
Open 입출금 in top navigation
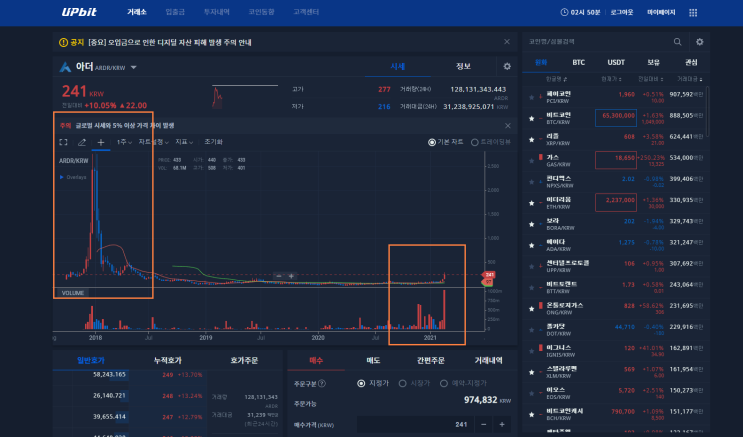point(175,12)
